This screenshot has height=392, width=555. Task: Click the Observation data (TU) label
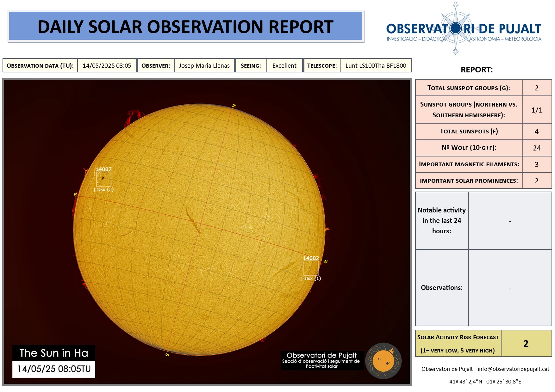pos(40,65)
